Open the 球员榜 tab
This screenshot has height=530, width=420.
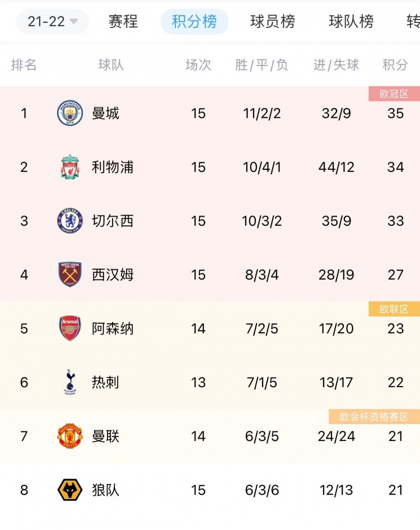(273, 22)
